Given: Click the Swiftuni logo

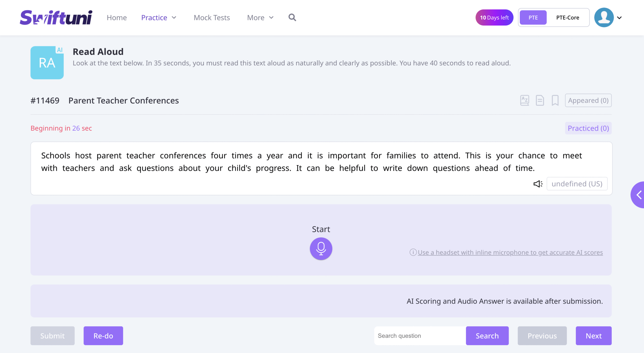Looking at the screenshot, I should click(56, 18).
